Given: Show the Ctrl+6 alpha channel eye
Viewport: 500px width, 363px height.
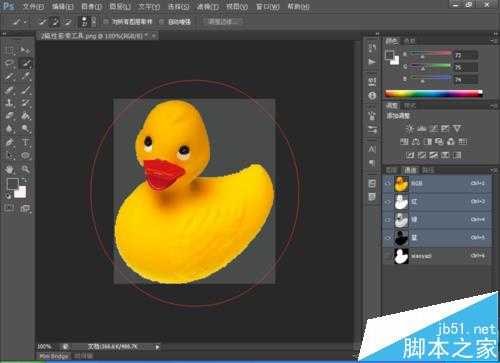Looking at the screenshot, I should tap(388, 256).
